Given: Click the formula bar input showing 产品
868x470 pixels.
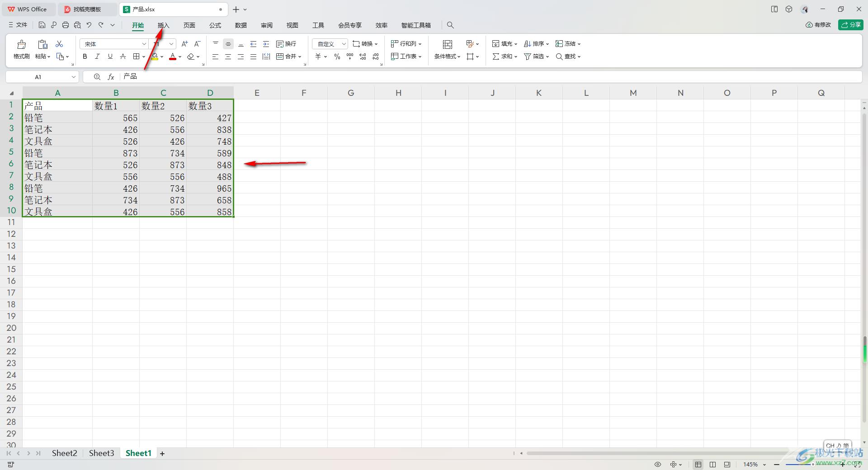Looking at the screenshot, I should pyautogui.click(x=491, y=77).
